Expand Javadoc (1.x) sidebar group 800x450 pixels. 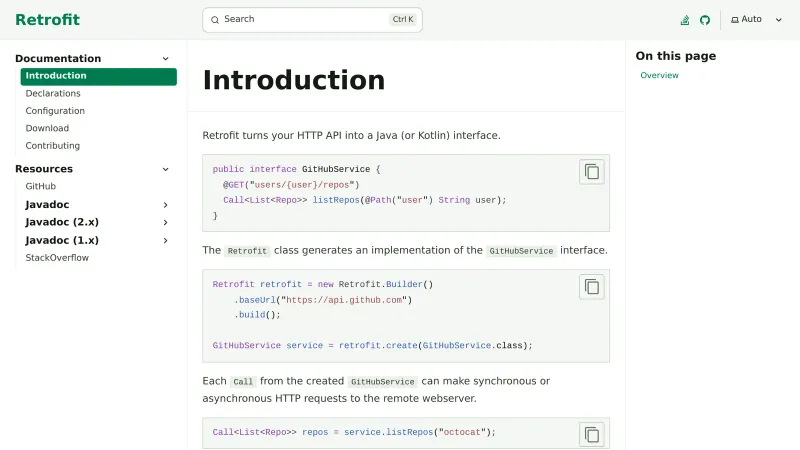[x=166, y=240]
